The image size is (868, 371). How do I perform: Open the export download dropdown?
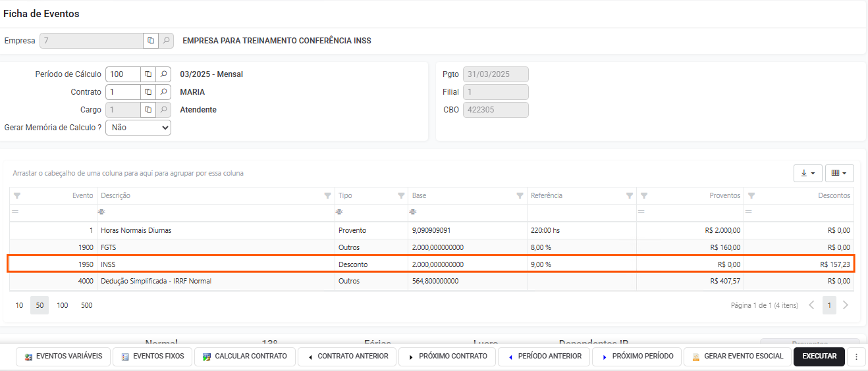(x=808, y=173)
